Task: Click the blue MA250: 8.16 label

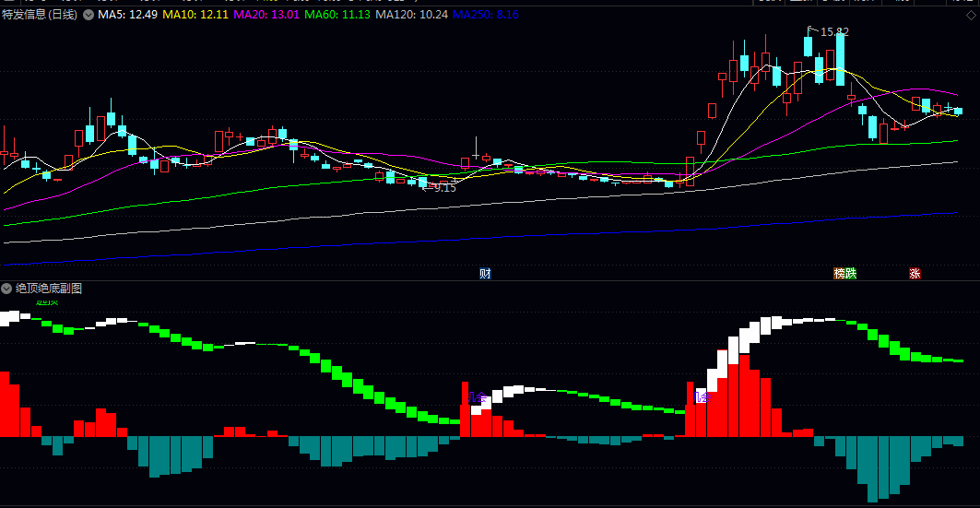Action: coord(486,15)
